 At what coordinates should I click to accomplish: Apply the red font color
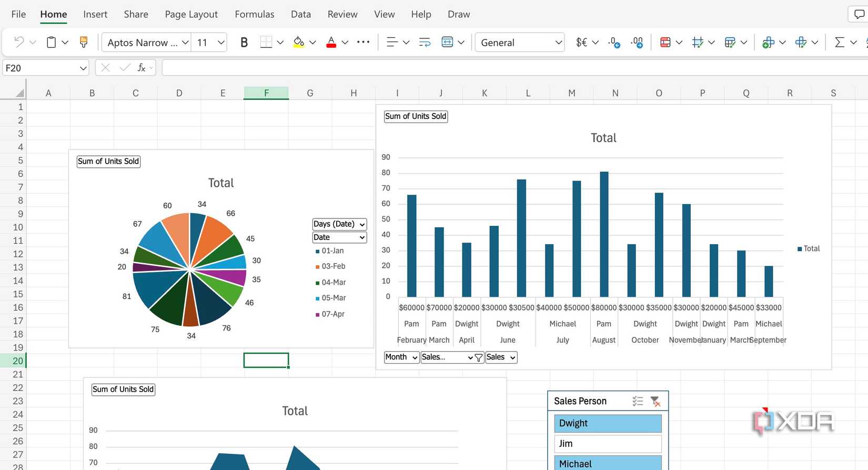(331, 42)
